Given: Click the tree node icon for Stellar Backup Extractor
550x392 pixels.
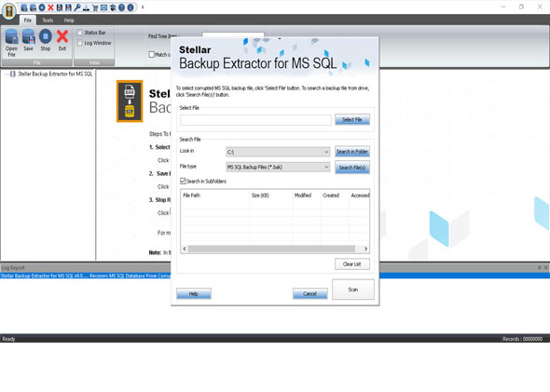Looking at the screenshot, I should pos(13,74).
